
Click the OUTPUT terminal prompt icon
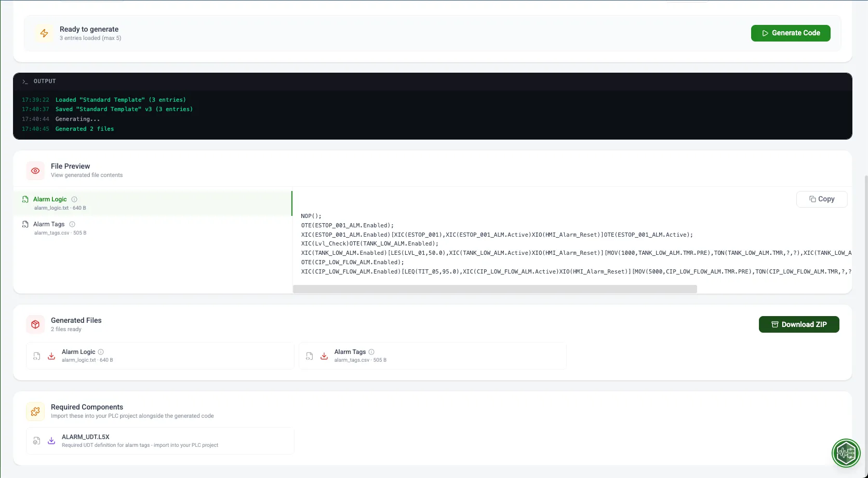pos(25,81)
